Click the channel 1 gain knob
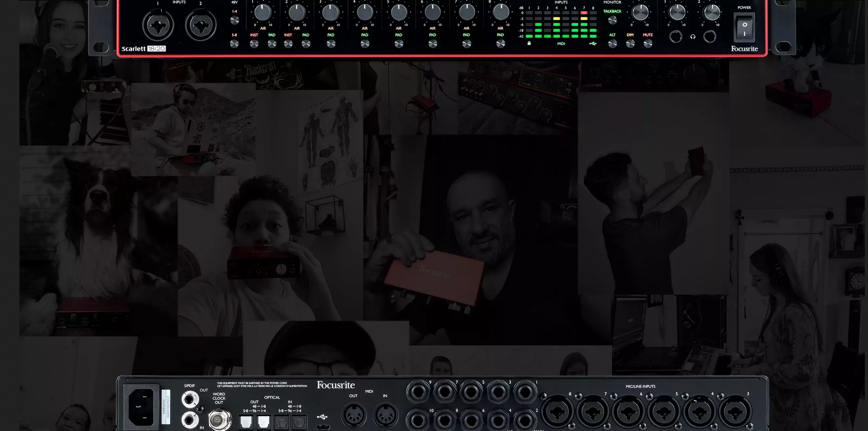The width and height of the screenshot is (868, 431). [x=263, y=12]
